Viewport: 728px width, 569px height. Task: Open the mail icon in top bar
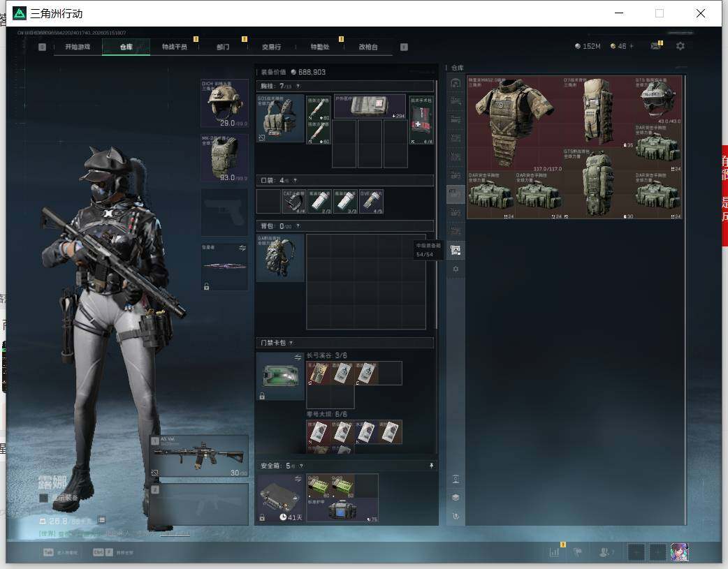coord(655,46)
